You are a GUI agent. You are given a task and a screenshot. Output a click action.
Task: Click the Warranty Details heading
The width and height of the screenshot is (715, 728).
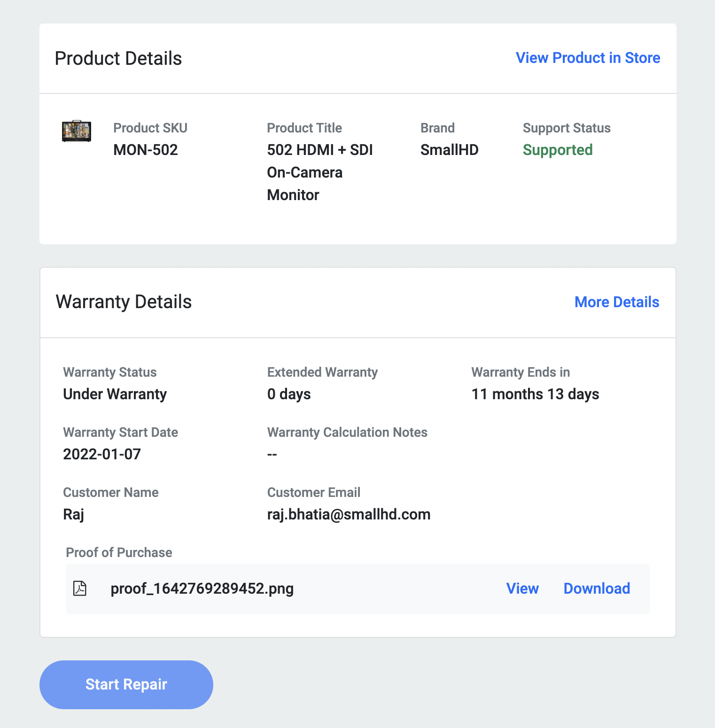[x=124, y=302]
